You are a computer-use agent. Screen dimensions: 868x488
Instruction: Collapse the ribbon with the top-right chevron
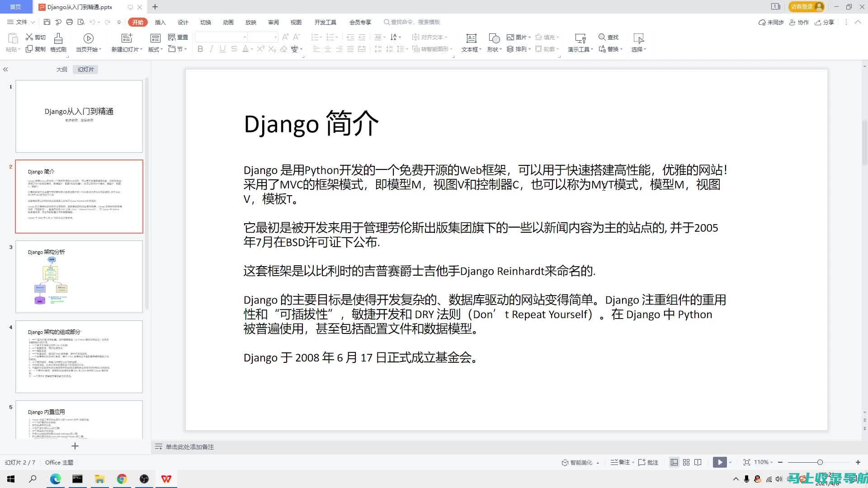(x=858, y=22)
